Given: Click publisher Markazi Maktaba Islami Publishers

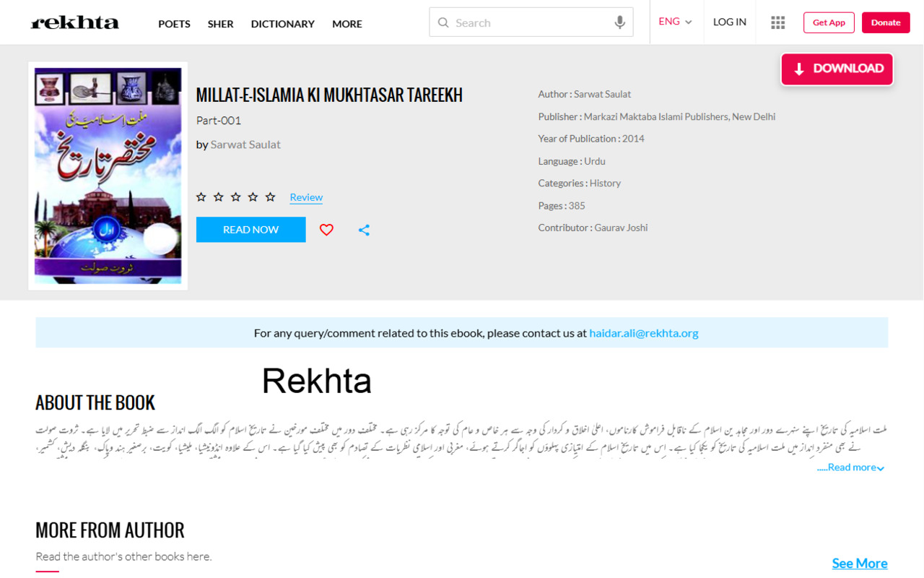Looking at the screenshot, I should (679, 116).
